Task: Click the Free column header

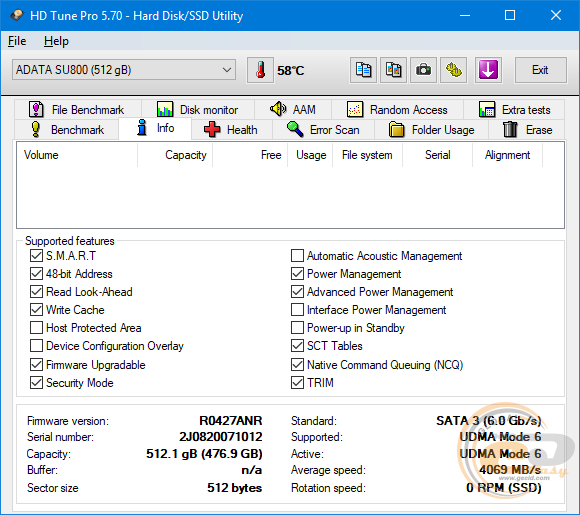Action: tap(250, 155)
